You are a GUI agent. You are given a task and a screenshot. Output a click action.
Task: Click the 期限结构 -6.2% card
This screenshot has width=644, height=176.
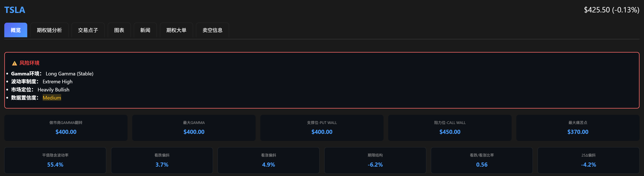[x=375, y=161]
